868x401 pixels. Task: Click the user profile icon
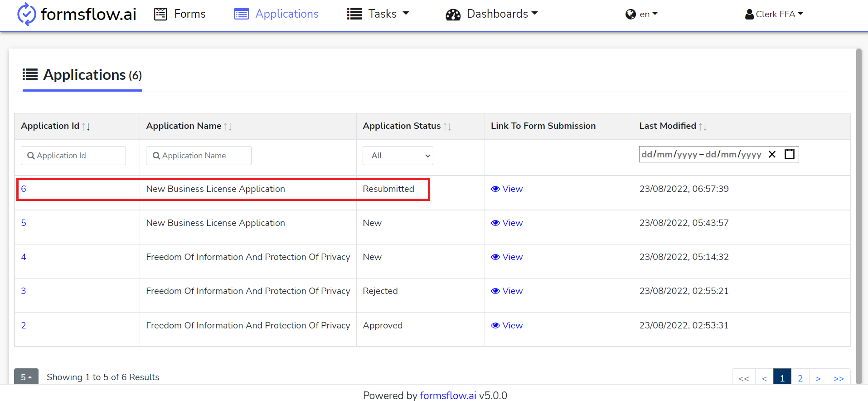749,15
